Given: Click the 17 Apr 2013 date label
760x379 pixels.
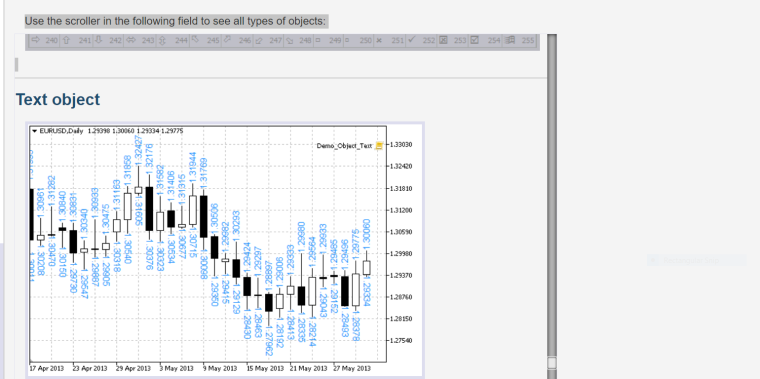Looking at the screenshot, I should 47,369.
